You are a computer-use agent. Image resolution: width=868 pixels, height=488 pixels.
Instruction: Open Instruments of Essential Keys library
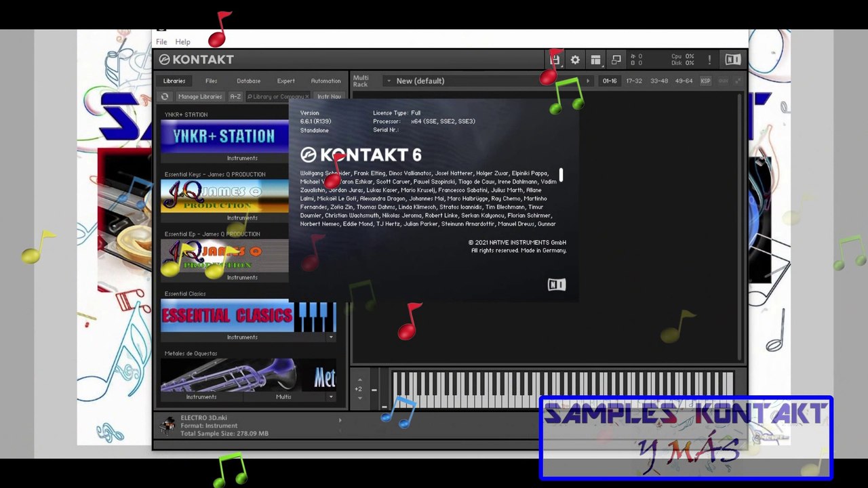click(242, 218)
